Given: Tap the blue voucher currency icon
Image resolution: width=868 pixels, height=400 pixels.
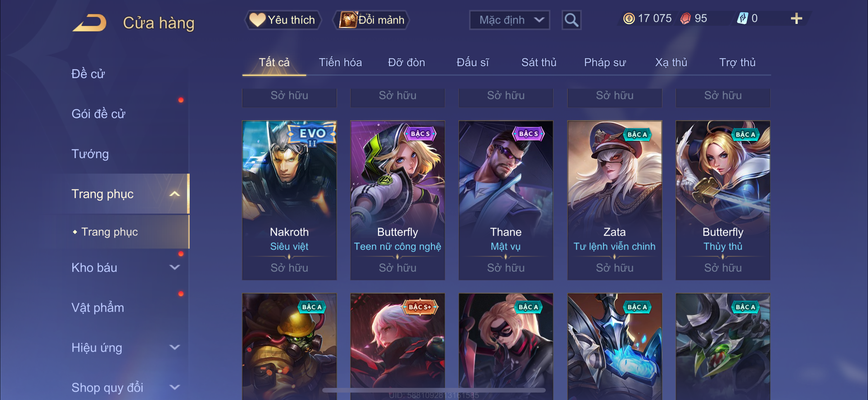Looking at the screenshot, I should point(743,19).
